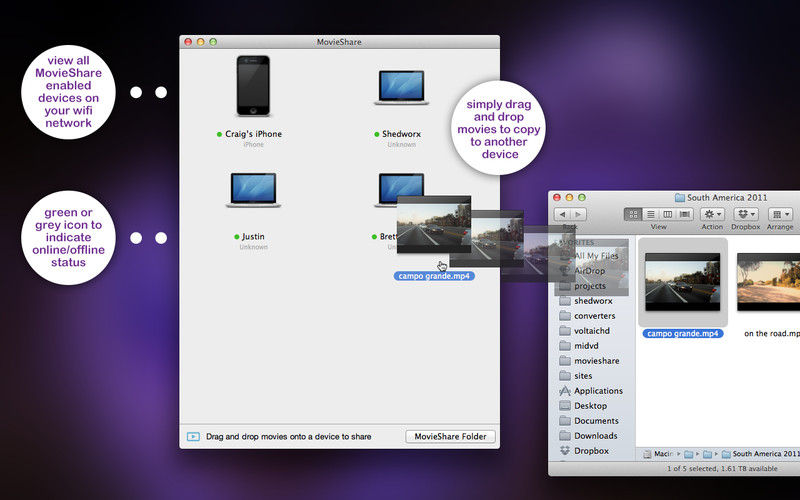
Task: Click the on the road filename label
Action: tap(772, 334)
